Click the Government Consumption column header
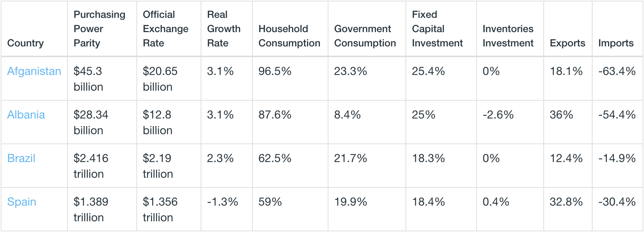 365,36
